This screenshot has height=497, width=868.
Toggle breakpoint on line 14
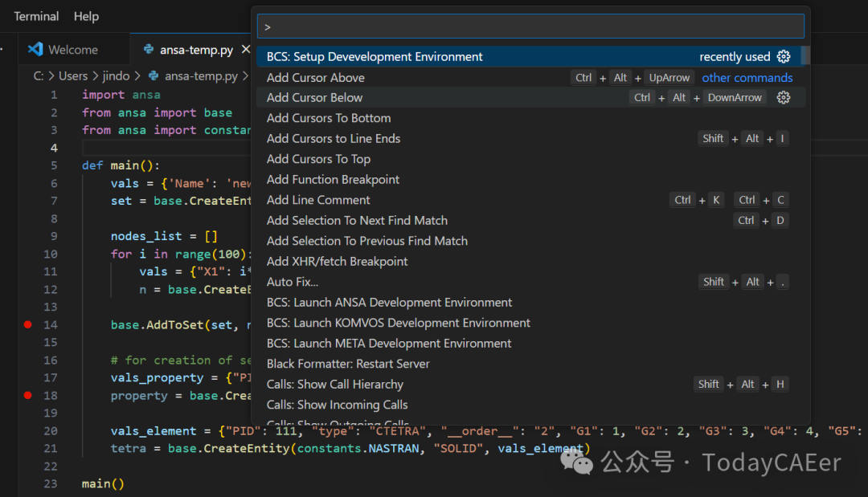[x=27, y=324]
